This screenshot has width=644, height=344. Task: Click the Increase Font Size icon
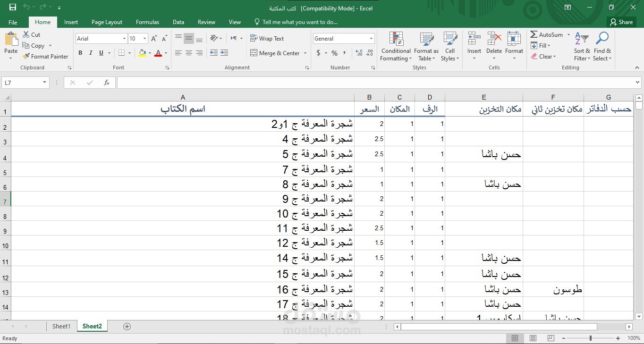[x=154, y=39]
